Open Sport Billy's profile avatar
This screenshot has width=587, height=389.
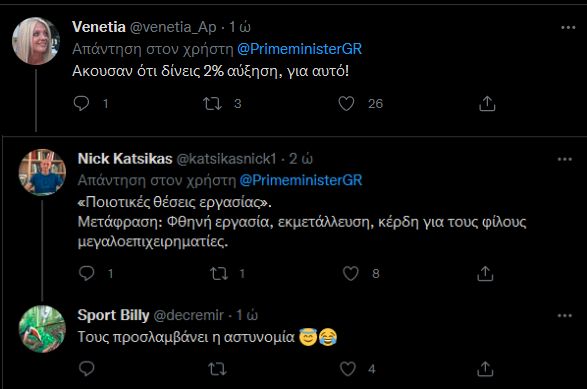pos(42,329)
